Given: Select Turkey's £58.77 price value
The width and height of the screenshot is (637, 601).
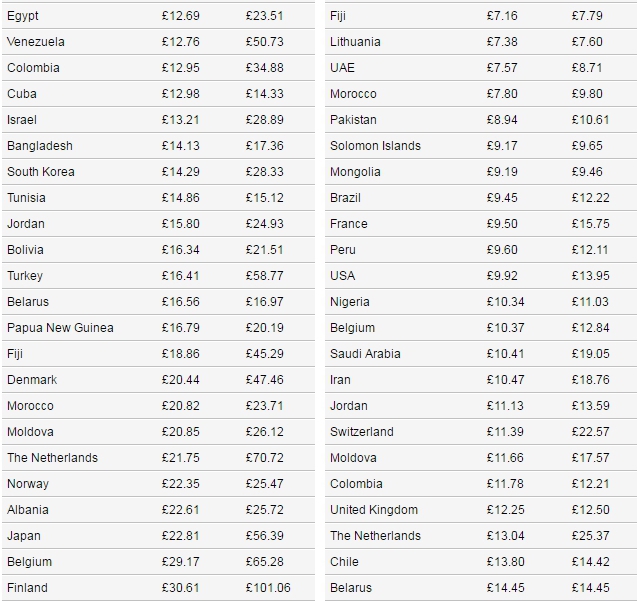Looking at the screenshot, I should pyautogui.click(x=264, y=276).
